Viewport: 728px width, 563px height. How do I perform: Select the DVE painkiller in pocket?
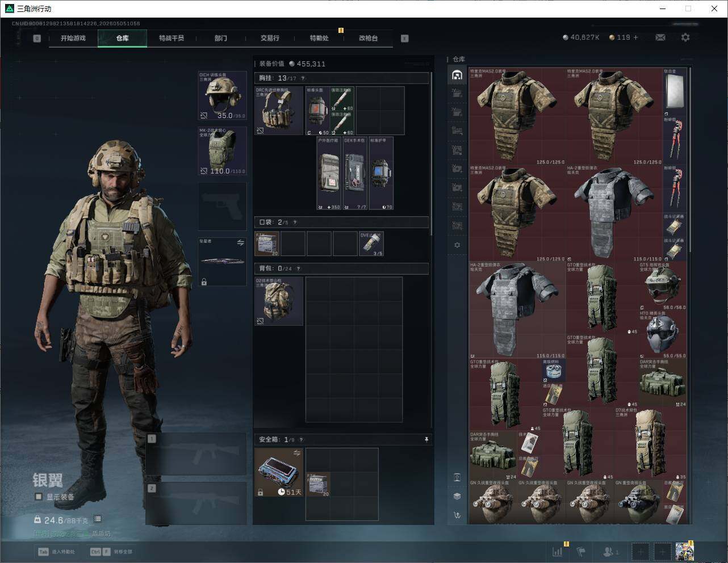pos(371,243)
